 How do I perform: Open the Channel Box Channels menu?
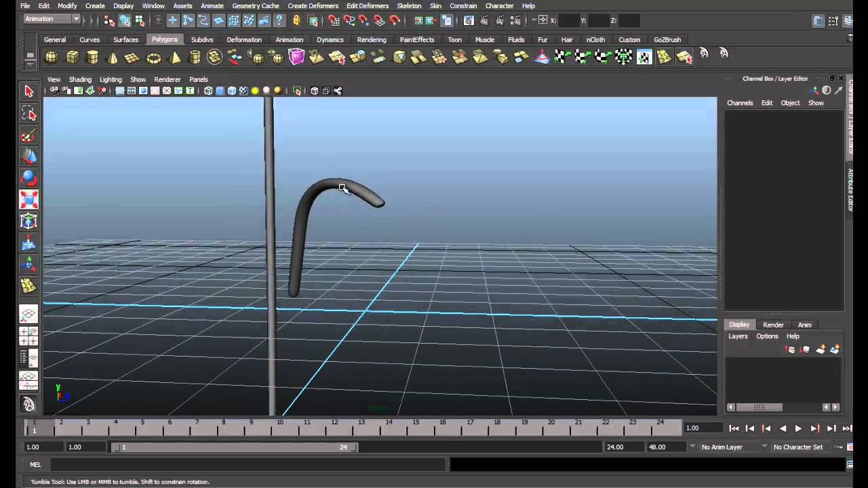(x=740, y=103)
